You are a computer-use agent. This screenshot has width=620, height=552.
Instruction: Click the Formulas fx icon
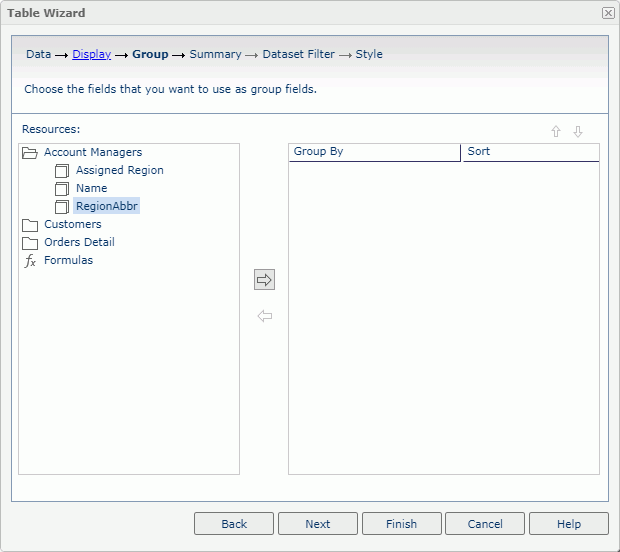coord(30,261)
